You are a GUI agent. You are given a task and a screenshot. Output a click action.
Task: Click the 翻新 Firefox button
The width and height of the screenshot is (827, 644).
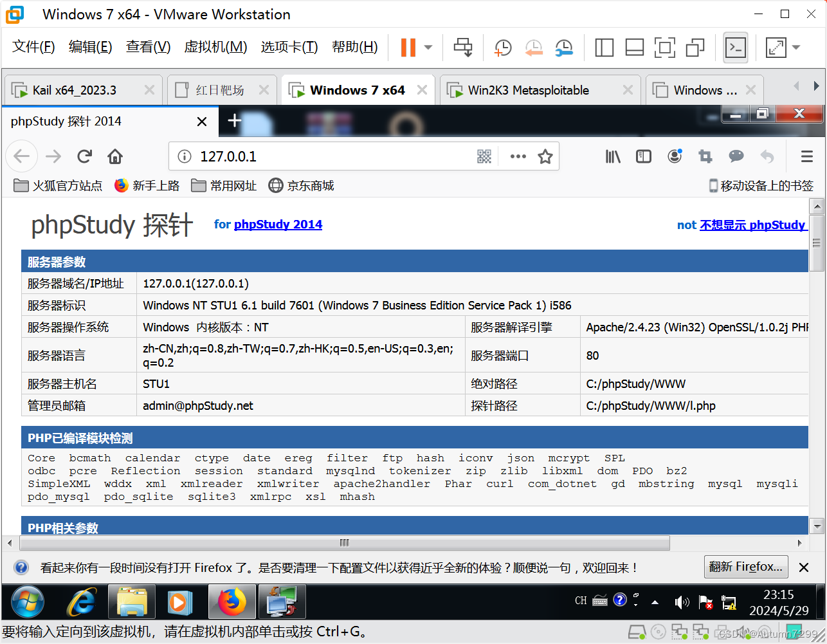(746, 567)
